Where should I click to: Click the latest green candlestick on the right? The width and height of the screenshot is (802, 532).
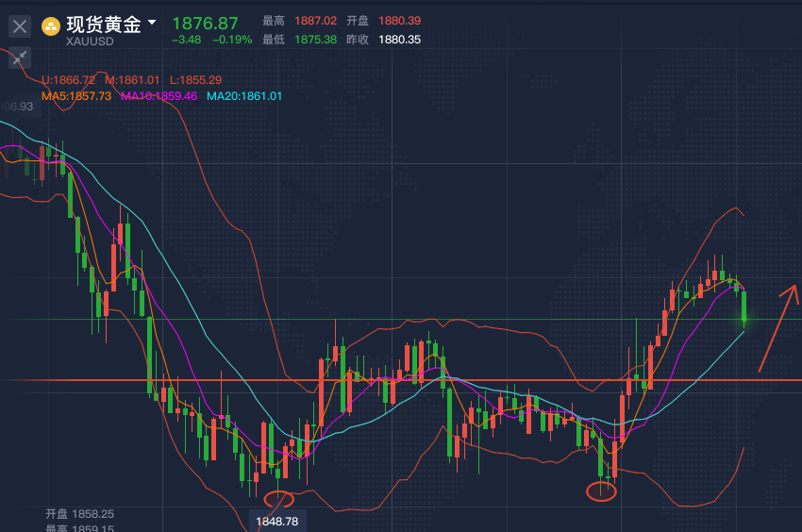(x=744, y=307)
